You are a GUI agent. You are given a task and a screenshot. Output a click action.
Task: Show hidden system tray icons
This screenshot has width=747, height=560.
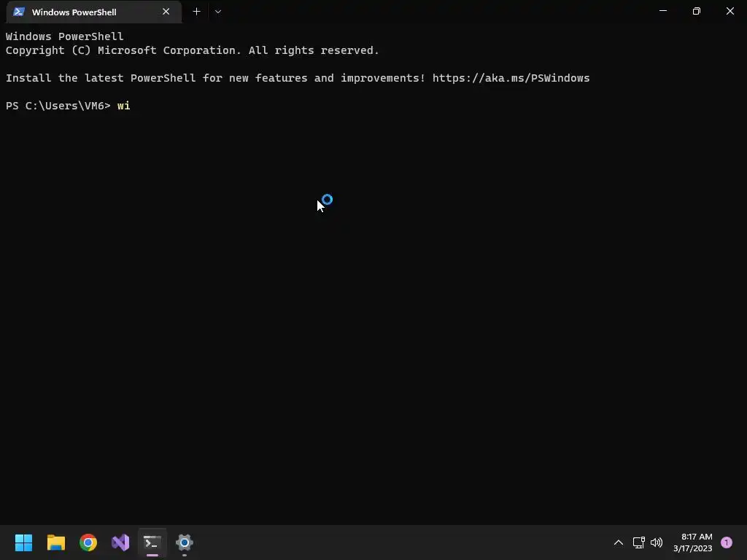click(x=619, y=542)
